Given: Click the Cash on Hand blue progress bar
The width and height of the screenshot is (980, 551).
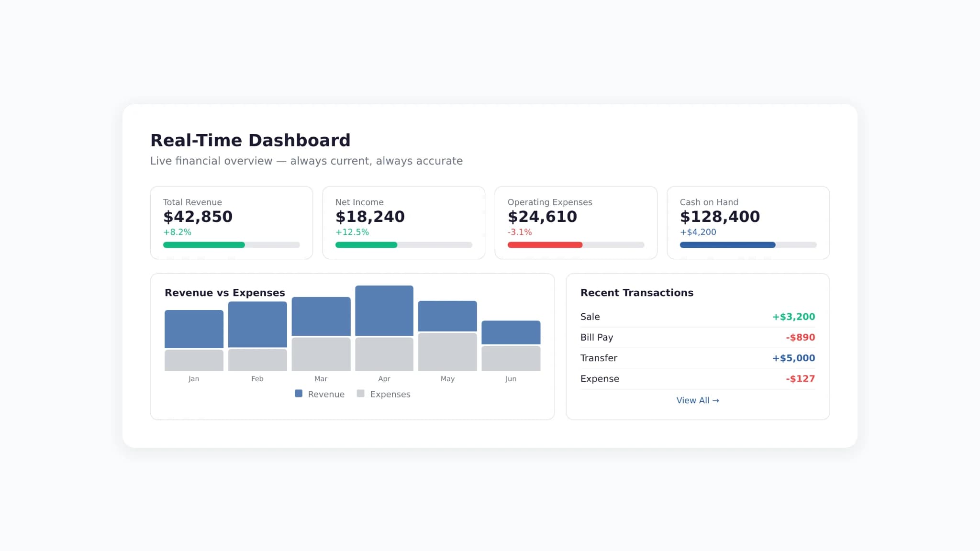Looking at the screenshot, I should [727, 245].
